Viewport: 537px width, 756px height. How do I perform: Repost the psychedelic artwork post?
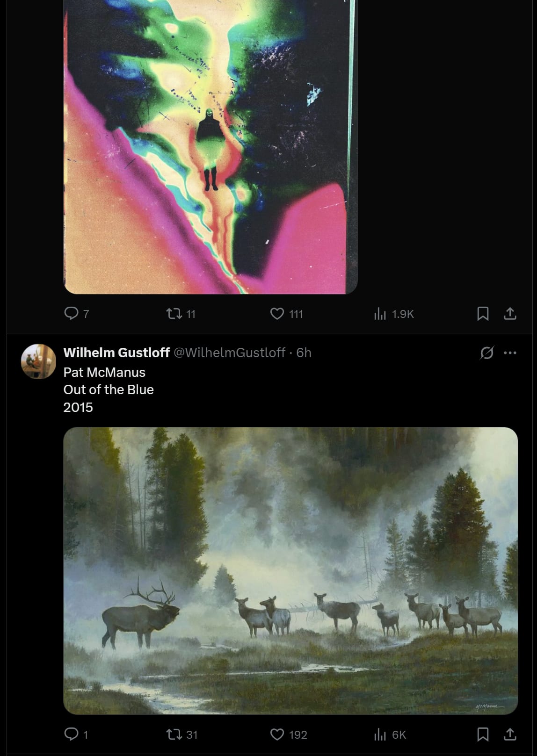click(174, 313)
